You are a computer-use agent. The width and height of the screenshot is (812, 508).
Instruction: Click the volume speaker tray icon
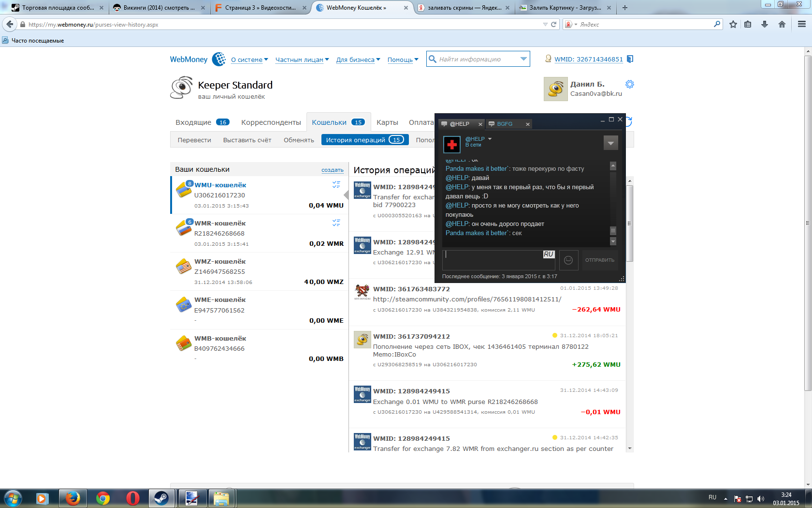pyautogui.click(x=760, y=498)
